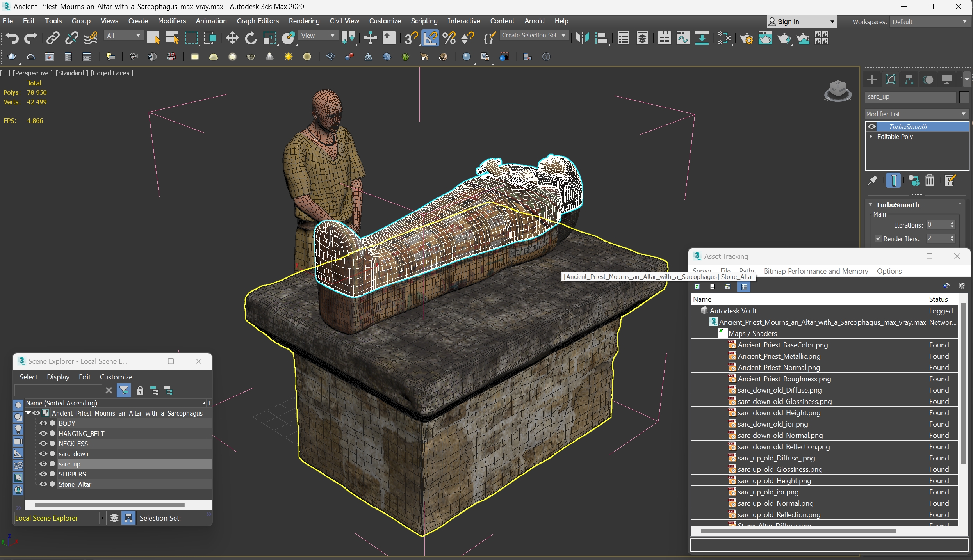Collapse Ancient_Priest_Mourns tree root in Scene Explorer
Viewport: 973px width, 560px height.
[28, 413]
